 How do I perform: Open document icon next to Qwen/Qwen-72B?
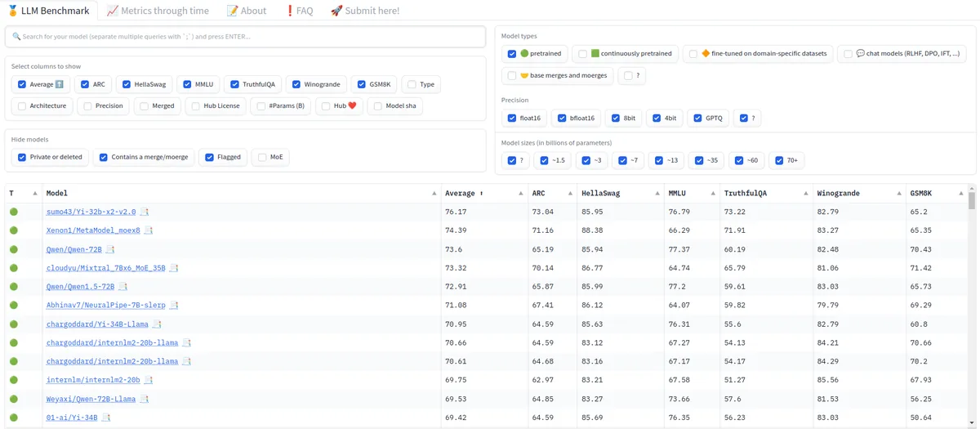point(110,249)
